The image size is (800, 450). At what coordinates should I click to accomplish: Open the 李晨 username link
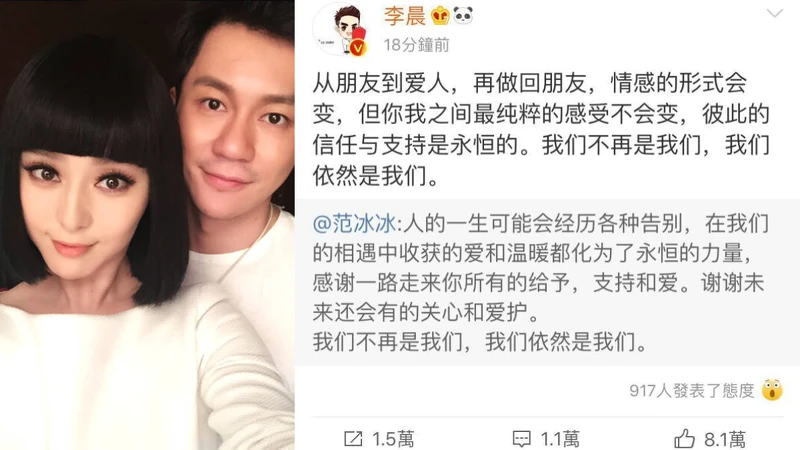click(x=405, y=16)
